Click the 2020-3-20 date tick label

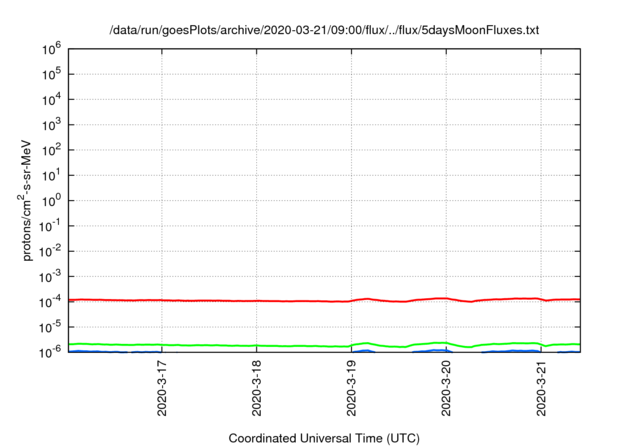click(x=446, y=388)
